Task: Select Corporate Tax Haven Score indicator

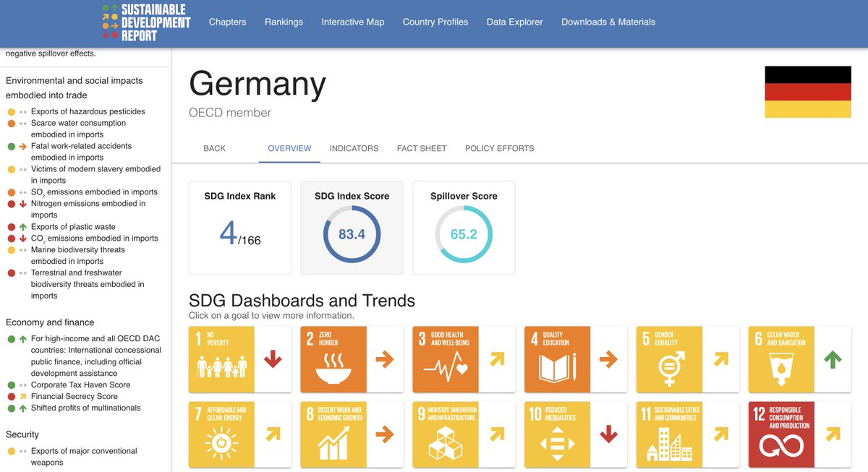Action: pyautogui.click(x=80, y=385)
